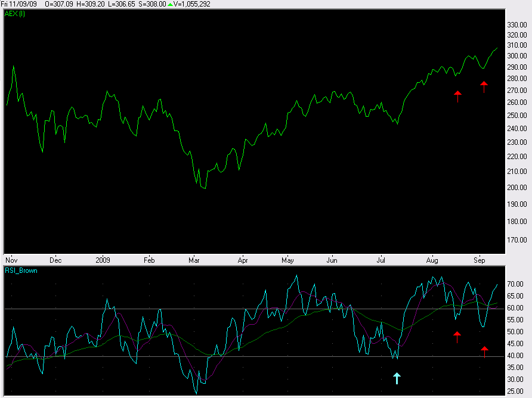The height and width of the screenshot is (398, 532).
Task: Click the left red arrow under August price
Action: pyautogui.click(x=457, y=96)
